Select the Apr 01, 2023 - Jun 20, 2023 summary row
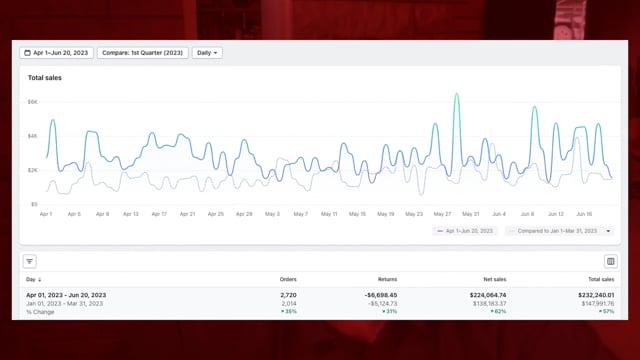 point(320,303)
